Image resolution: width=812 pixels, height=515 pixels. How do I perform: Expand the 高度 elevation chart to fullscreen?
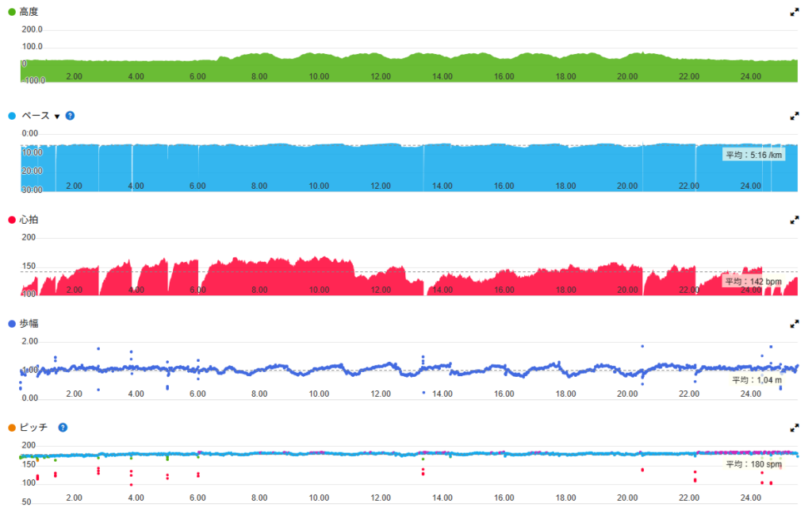pos(794,12)
